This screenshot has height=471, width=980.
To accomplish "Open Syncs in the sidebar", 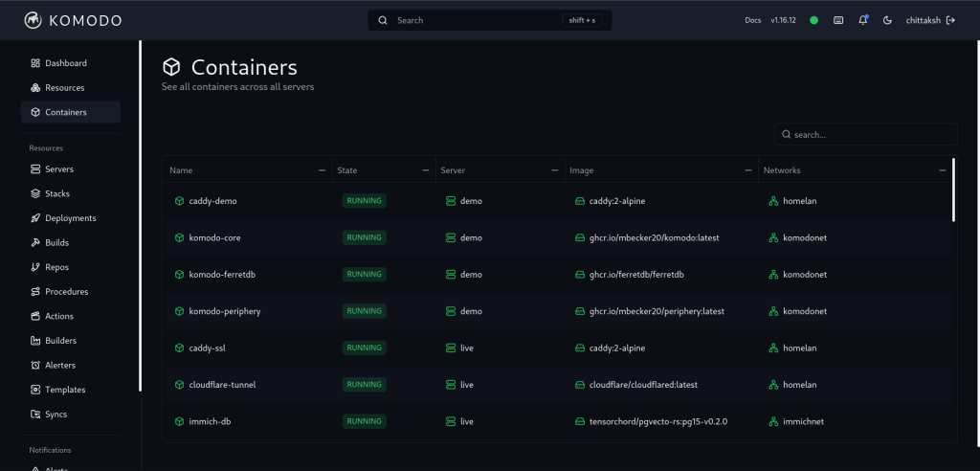I will coord(71,415).
